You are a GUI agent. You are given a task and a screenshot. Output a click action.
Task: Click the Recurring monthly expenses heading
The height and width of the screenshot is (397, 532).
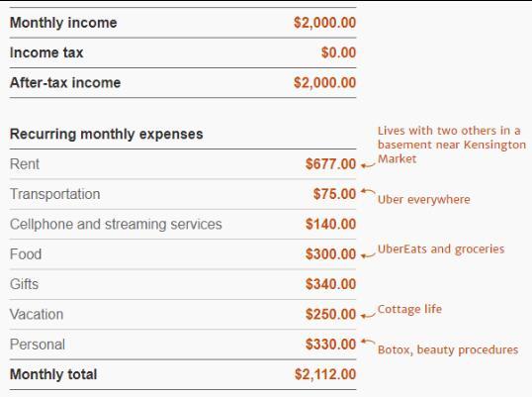pos(107,134)
